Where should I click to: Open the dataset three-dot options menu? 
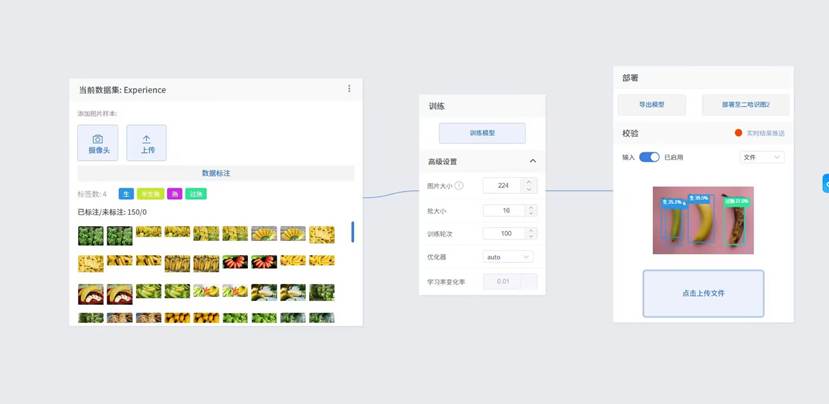coord(349,89)
